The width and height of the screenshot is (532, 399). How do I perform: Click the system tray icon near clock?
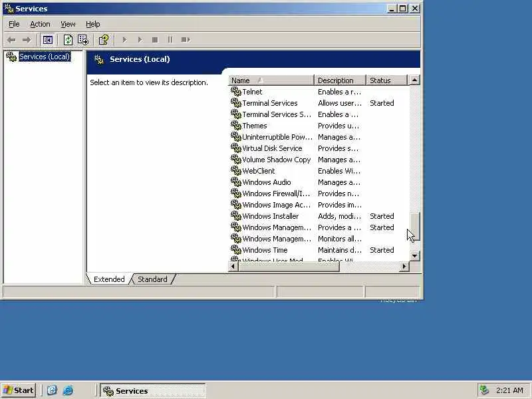click(x=484, y=390)
